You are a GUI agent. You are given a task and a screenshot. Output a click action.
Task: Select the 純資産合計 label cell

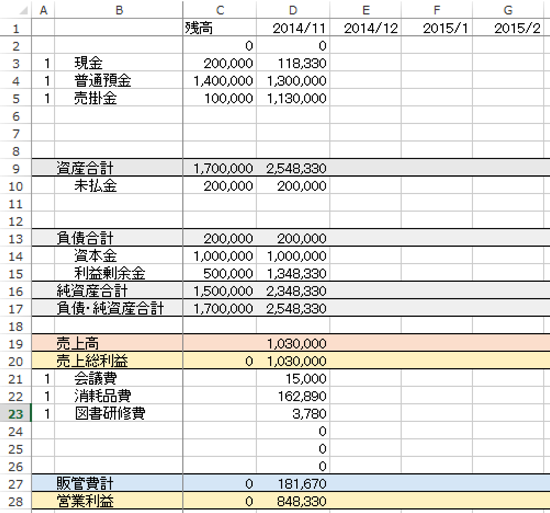click(119, 291)
